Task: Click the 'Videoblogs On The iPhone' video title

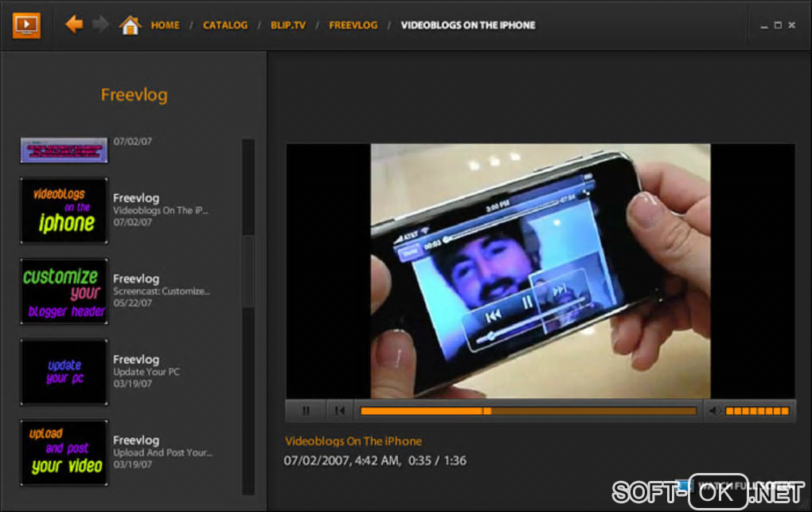Action: pyautogui.click(x=353, y=441)
